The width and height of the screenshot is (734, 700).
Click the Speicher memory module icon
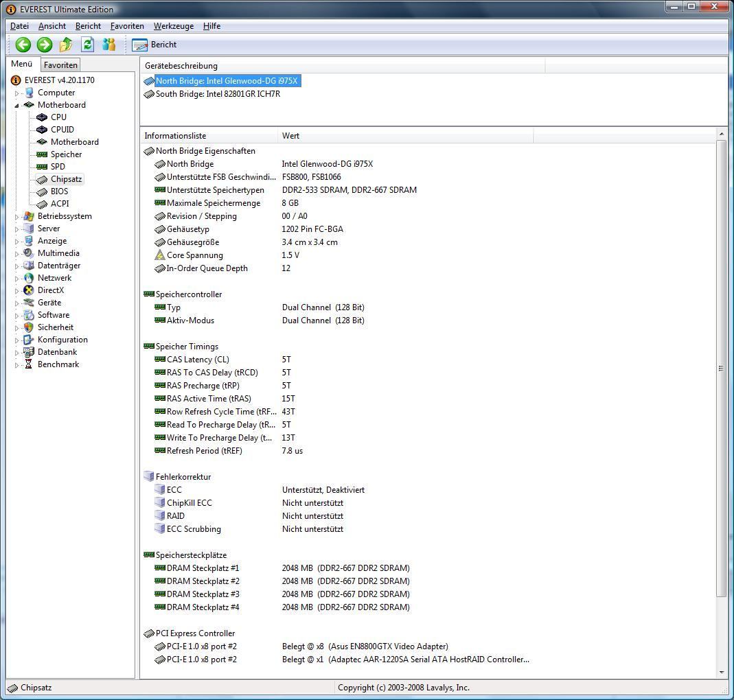coord(42,154)
